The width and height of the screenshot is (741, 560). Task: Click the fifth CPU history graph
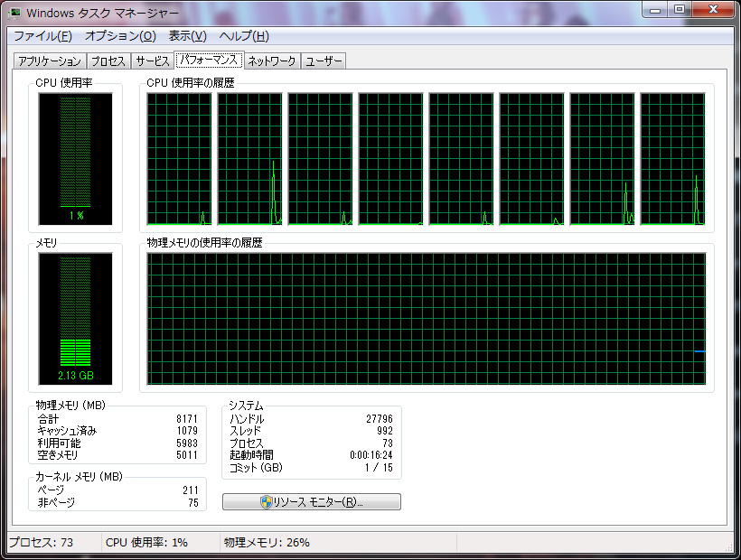461,159
